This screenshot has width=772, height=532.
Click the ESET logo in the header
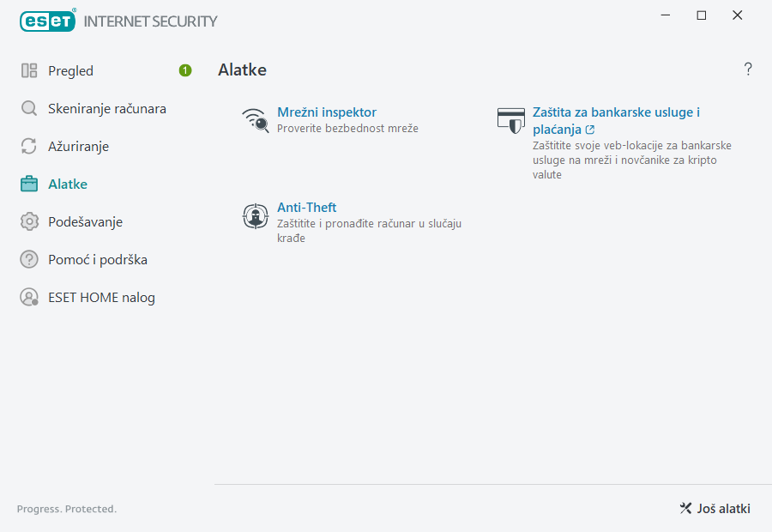point(47,21)
